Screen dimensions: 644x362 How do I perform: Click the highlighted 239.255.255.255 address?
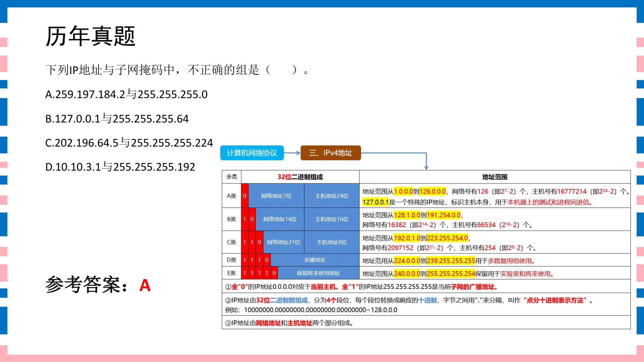451,261
